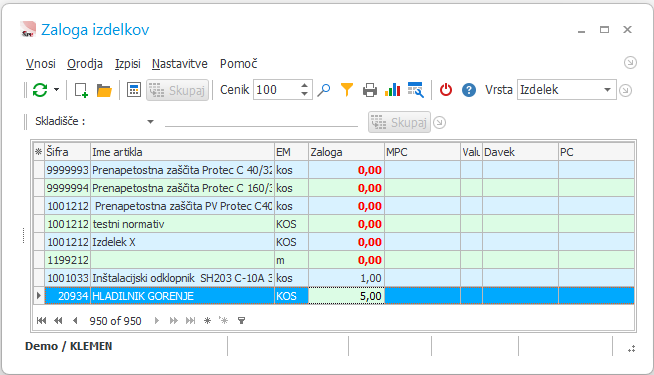Go to last record navigator button
This screenshot has width=654, height=375.
click(191, 320)
